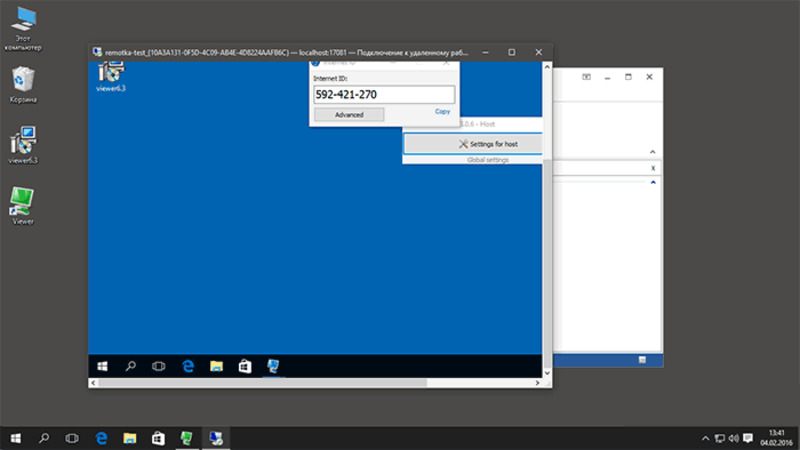Open File Explorer in the remote taskbar
The image size is (800, 450).
pyautogui.click(x=216, y=366)
